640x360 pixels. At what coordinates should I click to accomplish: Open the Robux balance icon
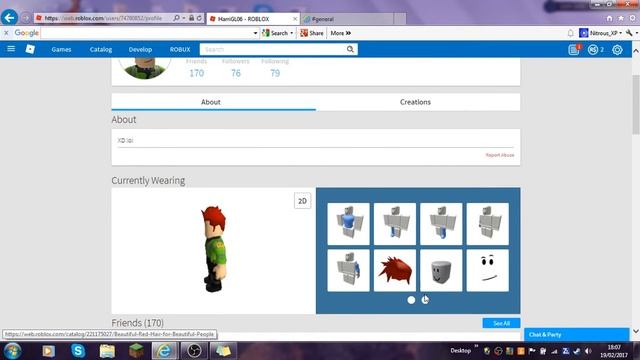coord(593,49)
